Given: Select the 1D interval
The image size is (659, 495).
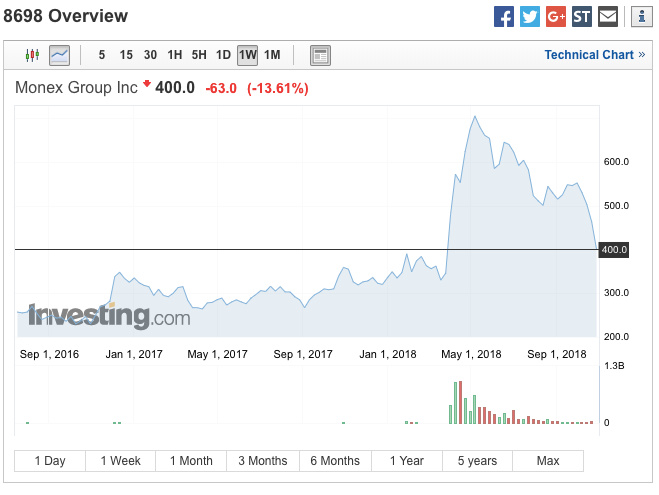Looking at the screenshot, I should [223, 55].
